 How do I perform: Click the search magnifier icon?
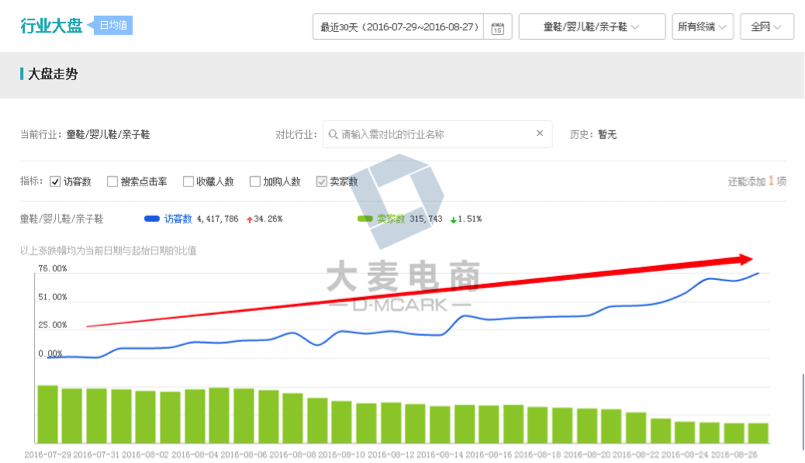(332, 133)
